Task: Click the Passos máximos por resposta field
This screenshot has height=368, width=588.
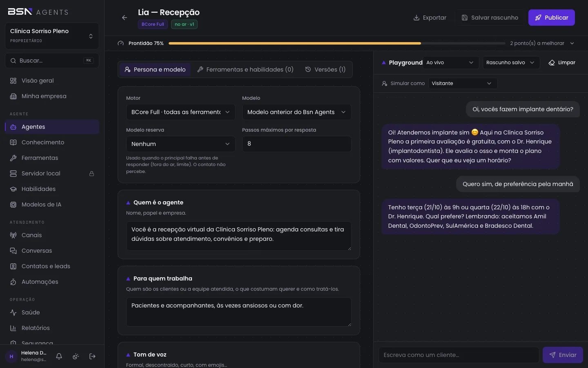Action: (x=296, y=144)
